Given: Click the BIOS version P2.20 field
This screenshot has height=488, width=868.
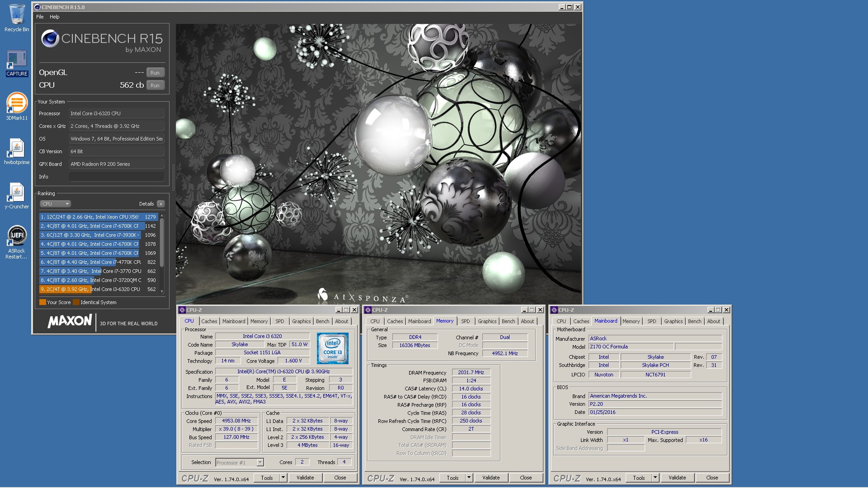Looking at the screenshot, I should coord(655,404).
